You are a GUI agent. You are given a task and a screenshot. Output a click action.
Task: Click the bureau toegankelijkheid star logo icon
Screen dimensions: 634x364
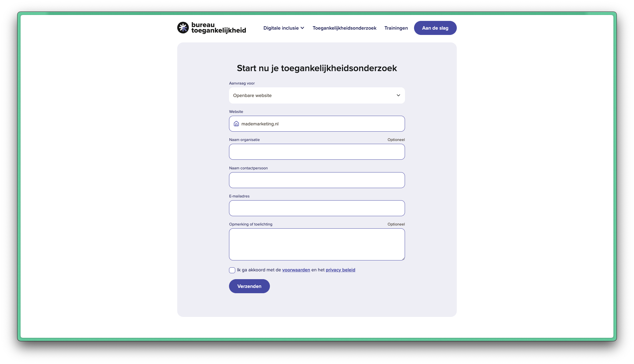coord(183,28)
